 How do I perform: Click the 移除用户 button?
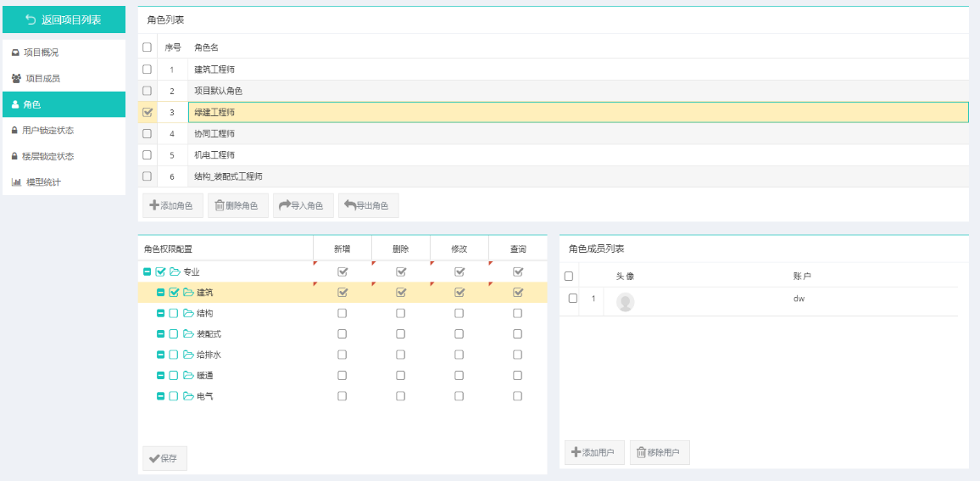[x=660, y=453]
